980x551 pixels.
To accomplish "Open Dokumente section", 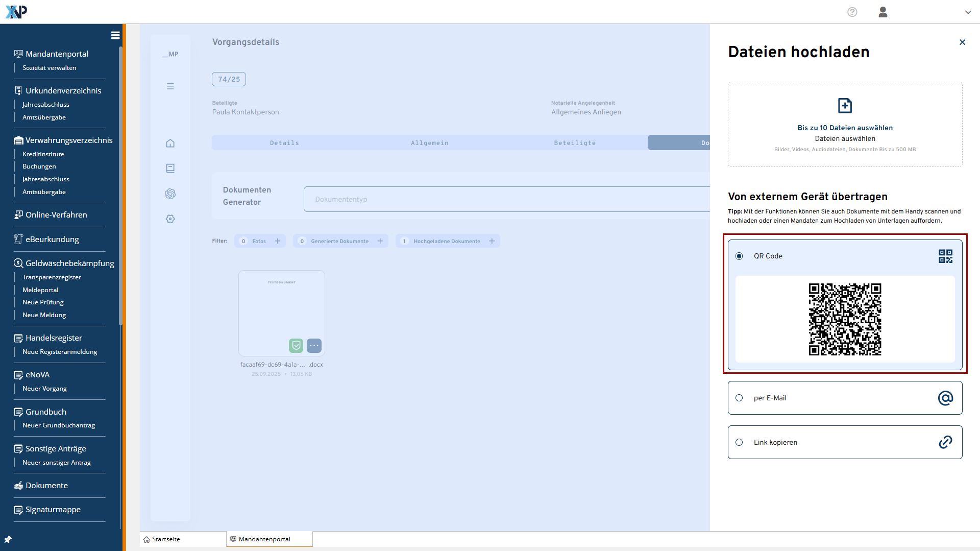I will 46,486.
